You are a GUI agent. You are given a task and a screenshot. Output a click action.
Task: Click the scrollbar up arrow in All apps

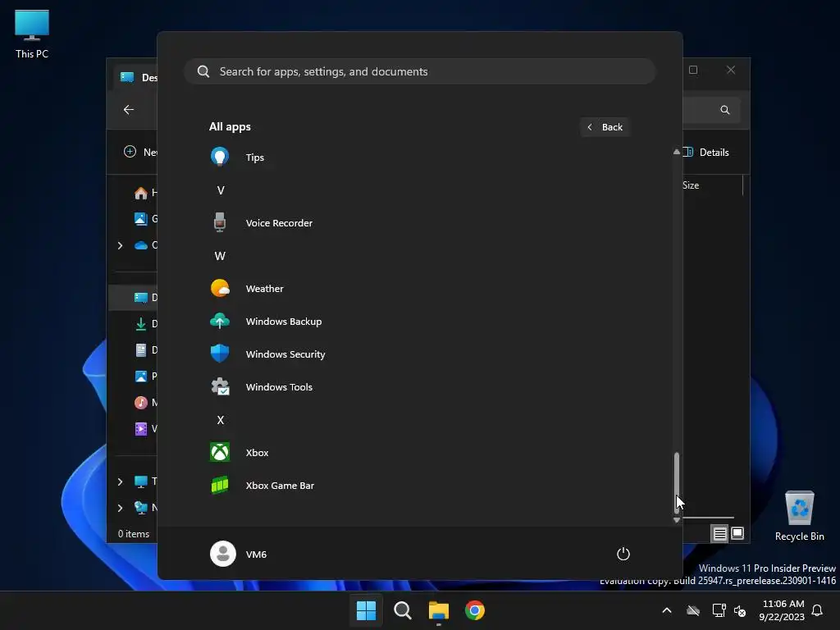[677, 152]
